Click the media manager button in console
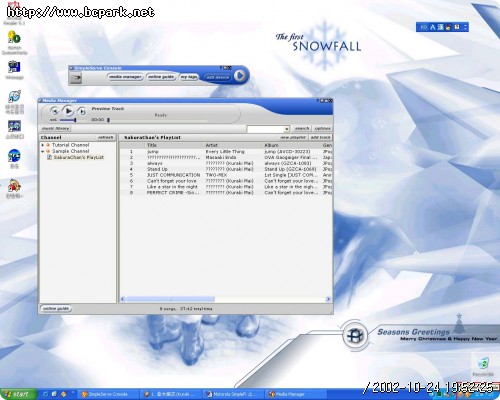Viewport: 500px width, 400px height. pyautogui.click(x=125, y=77)
